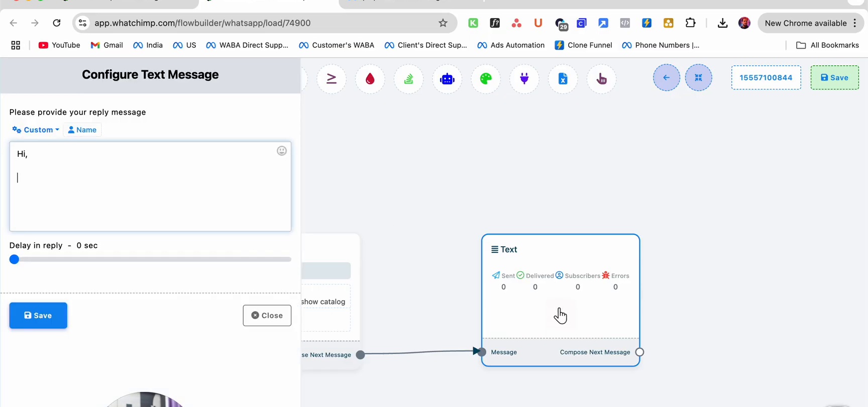Open the Customer's WABA bookmark
Viewport: 868px width, 407px height.
pos(337,45)
